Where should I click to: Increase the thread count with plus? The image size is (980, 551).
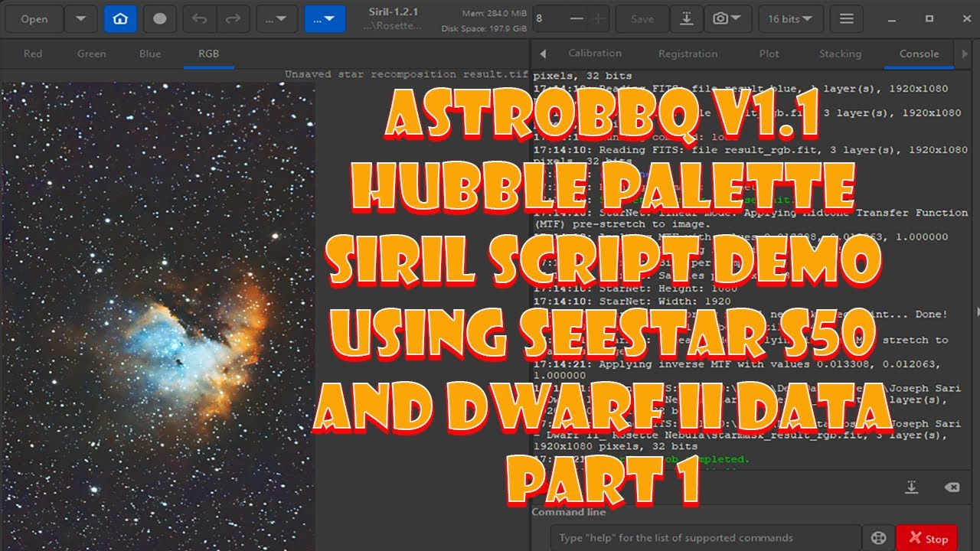click(x=599, y=19)
